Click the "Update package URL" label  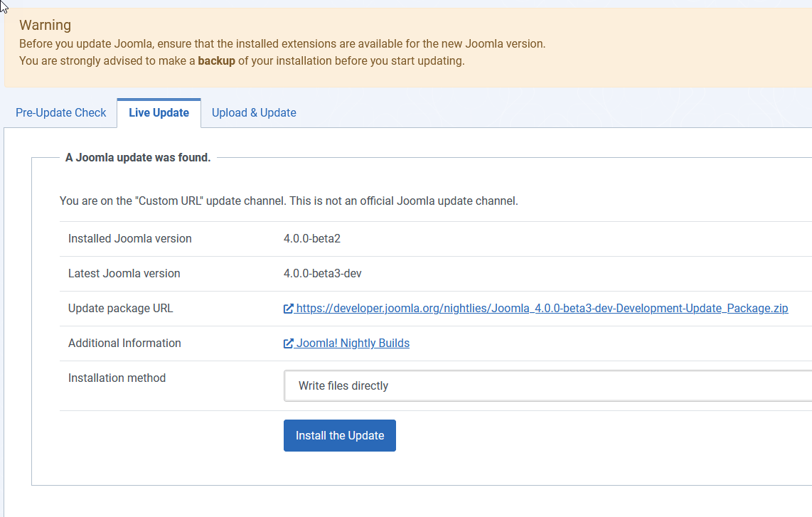(121, 308)
